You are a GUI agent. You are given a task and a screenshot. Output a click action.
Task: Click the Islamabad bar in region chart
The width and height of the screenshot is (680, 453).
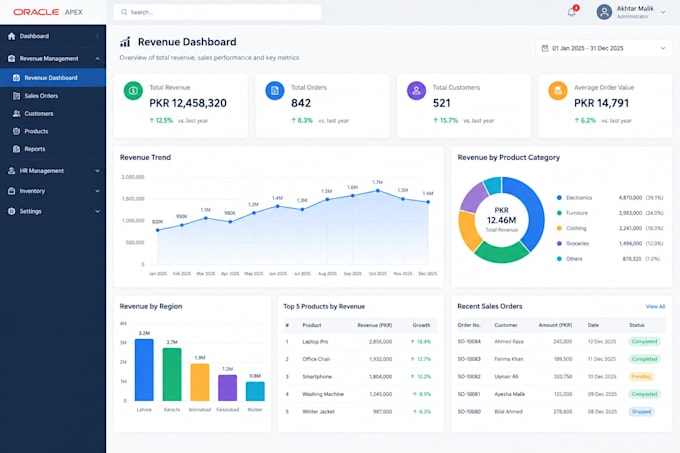coord(199,382)
